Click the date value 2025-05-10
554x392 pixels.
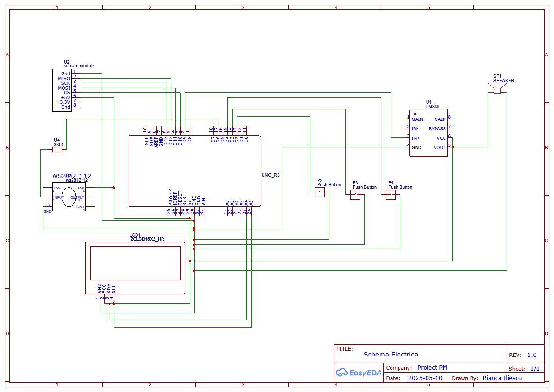coord(425,378)
